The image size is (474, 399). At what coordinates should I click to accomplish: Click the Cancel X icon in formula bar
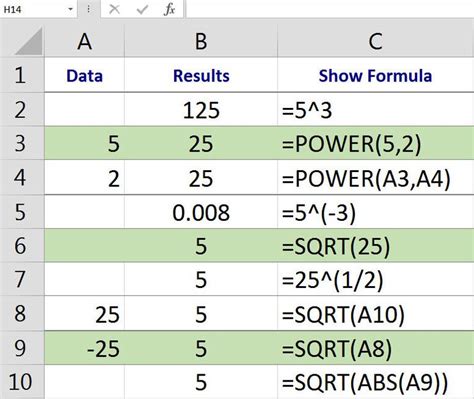tap(114, 9)
